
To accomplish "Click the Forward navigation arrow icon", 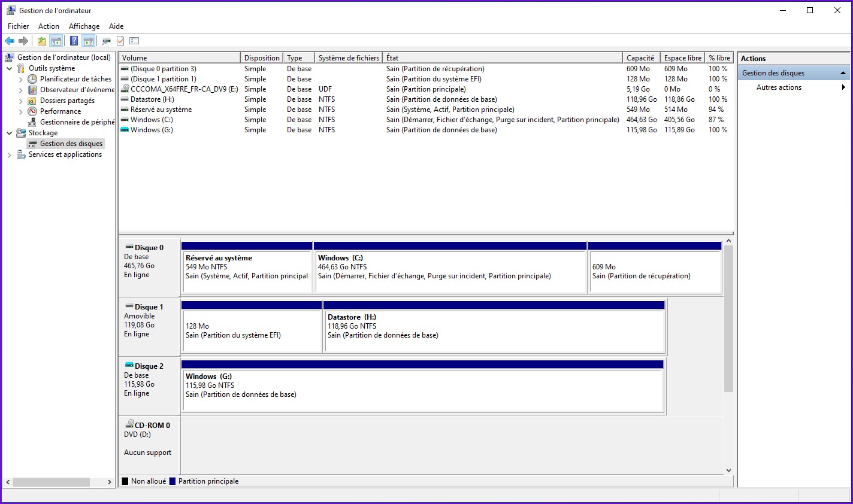I will click(23, 41).
